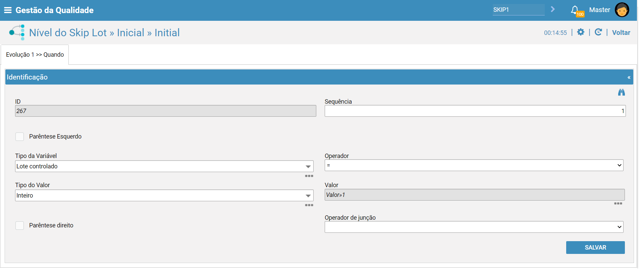Click the Inicial breadcrumb
Screen dimensions: 644x269
[x=130, y=33]
